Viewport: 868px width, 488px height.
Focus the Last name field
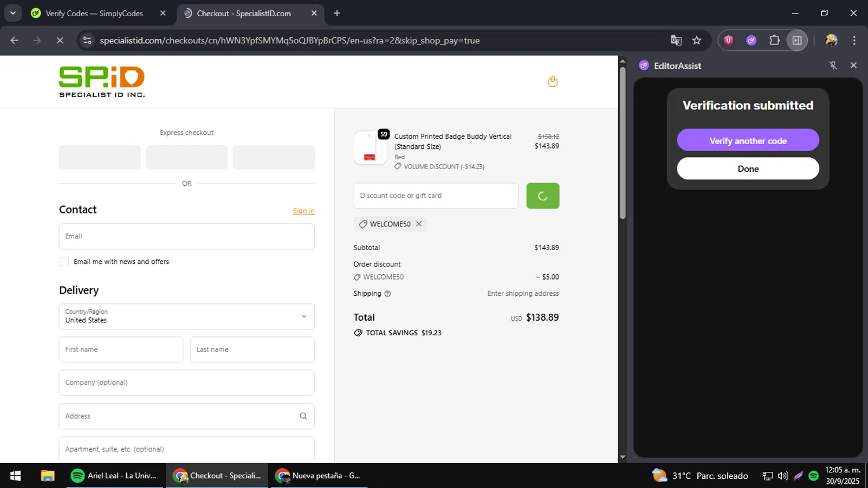pyautogui.click(x=252, y=350)
